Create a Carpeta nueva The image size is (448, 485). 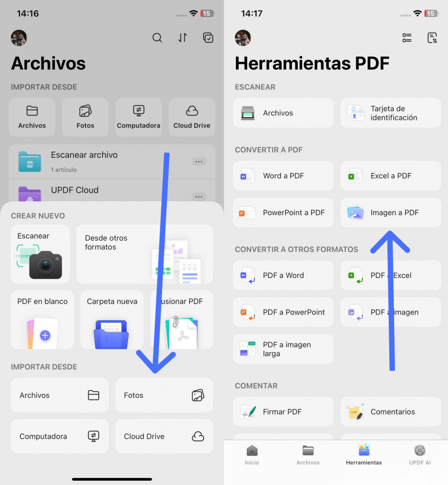[112, 320]
